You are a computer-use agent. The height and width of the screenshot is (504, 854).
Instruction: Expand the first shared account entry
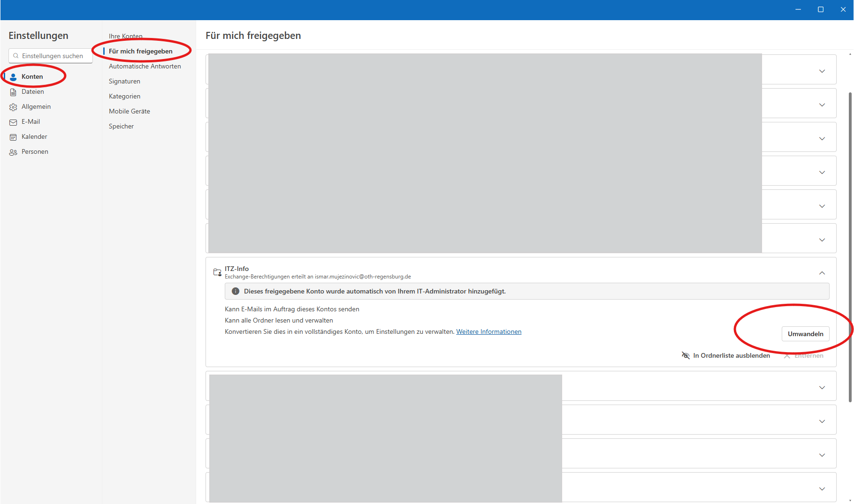822,71
